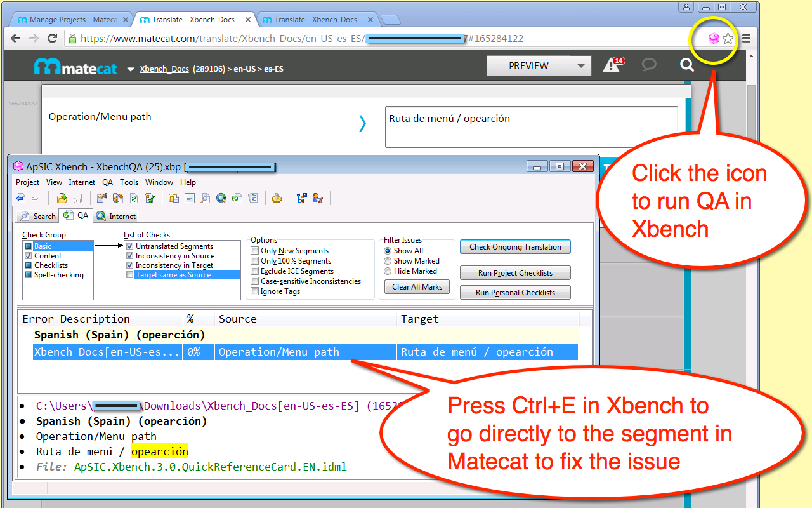
Task: Click the globe search icon in Xbench toolbar
Action: 221,197
